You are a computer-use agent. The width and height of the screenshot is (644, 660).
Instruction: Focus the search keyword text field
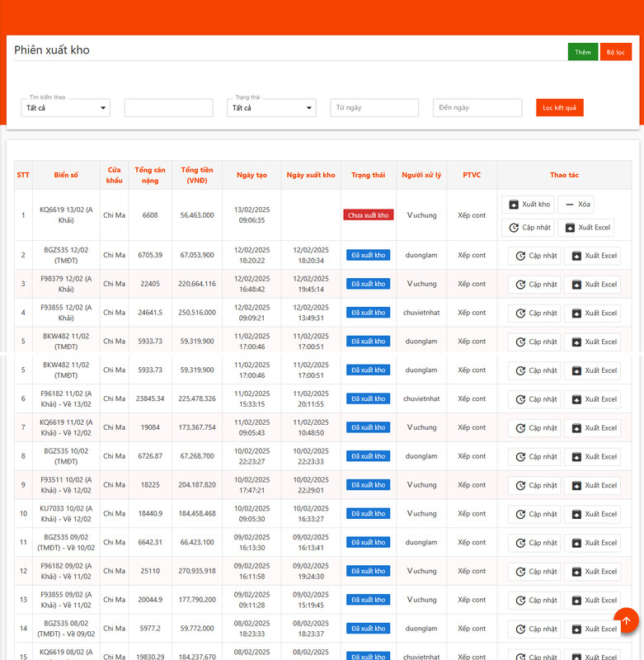pos(169,108)
